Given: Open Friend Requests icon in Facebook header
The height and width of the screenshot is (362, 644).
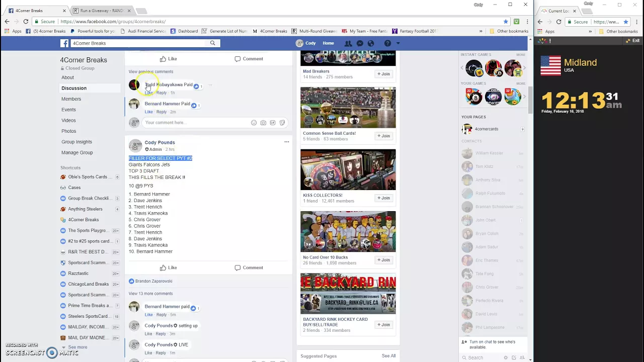Looking at the screenshot, I should pos(348,43).
